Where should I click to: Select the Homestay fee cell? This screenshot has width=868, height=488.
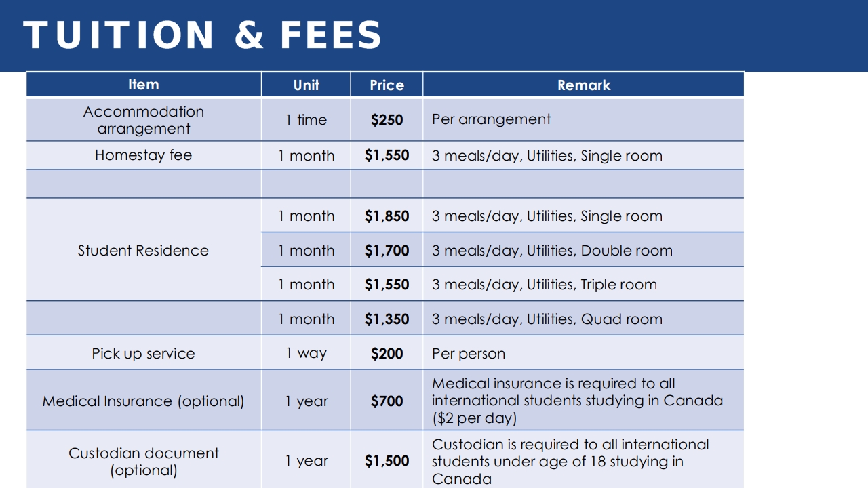(144, 155)
